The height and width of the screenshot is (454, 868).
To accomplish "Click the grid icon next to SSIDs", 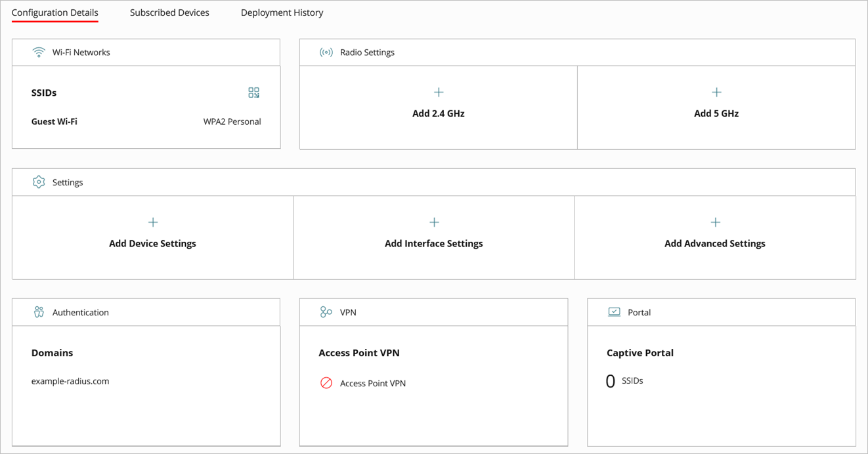I will [253, 92].
